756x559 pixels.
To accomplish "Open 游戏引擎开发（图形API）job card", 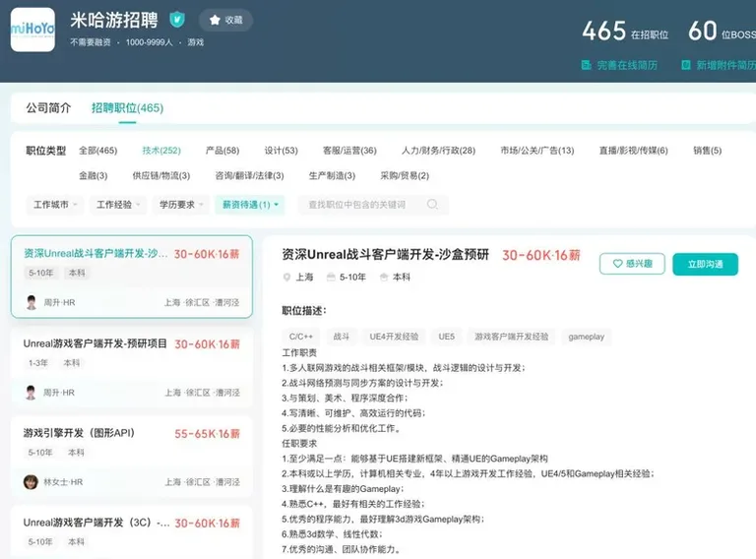I will (x=132, y=457).
